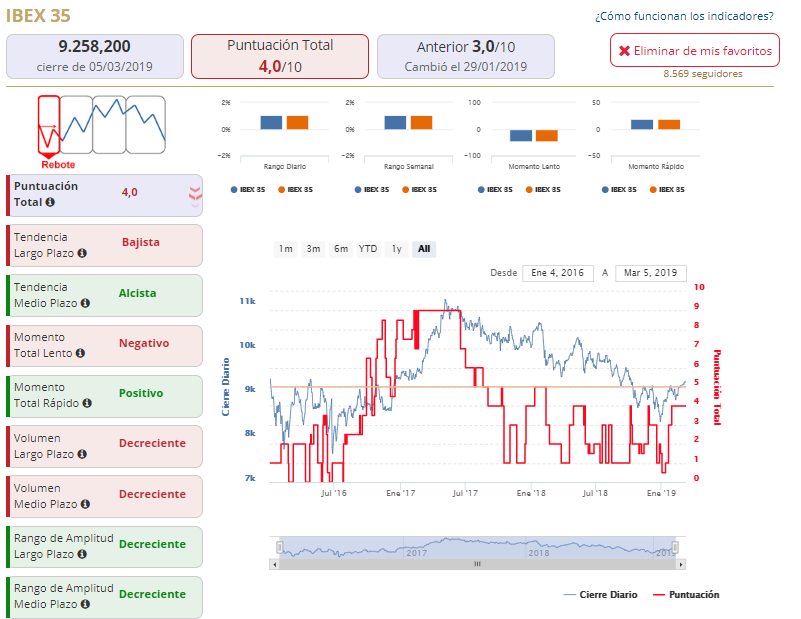Click the Tendencia Largo Plazo Bajista value

[x=140, y=242]
